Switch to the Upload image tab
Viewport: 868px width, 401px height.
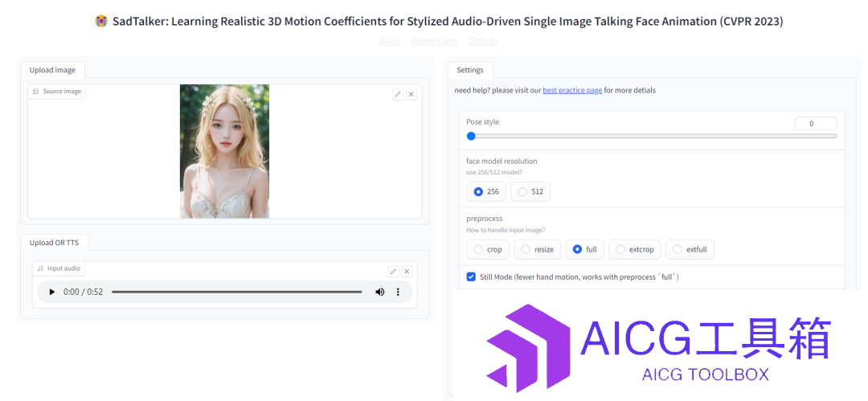(x=52, y=70)
